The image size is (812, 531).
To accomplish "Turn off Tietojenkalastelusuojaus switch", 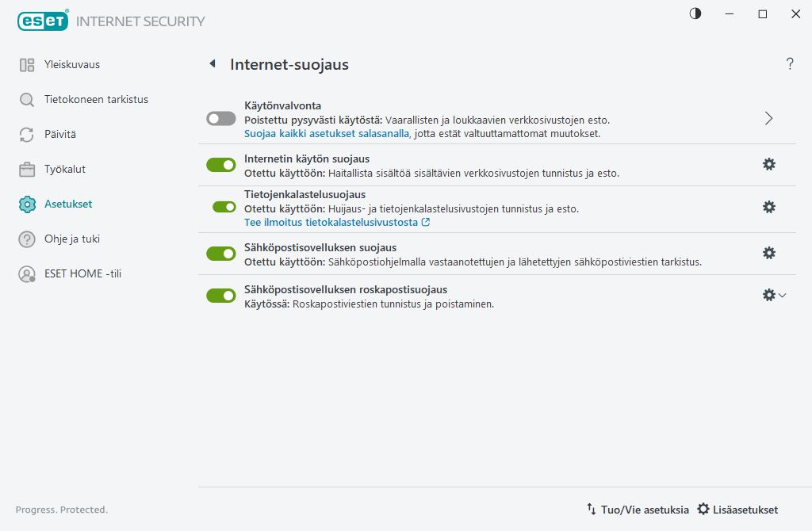I will 224,207.
